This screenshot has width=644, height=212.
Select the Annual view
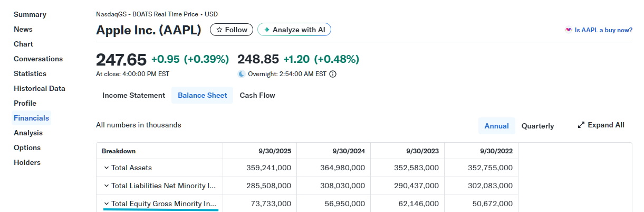point(496,126)
